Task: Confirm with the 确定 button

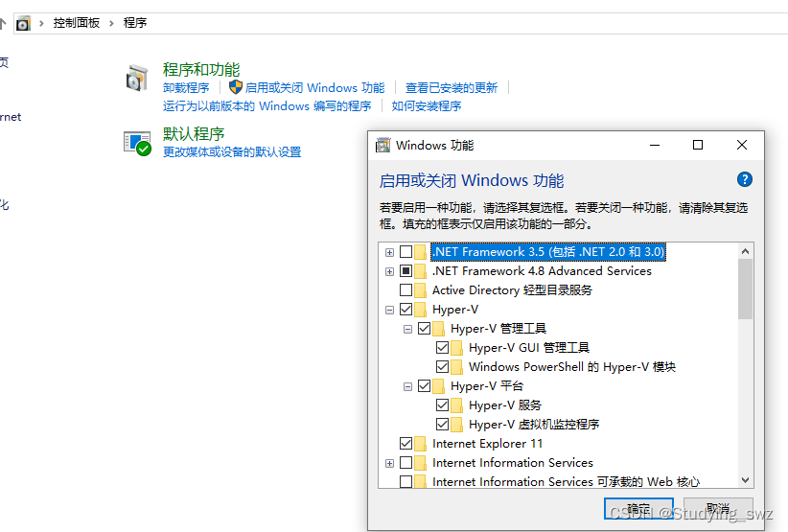Action: tap(638, 508)
